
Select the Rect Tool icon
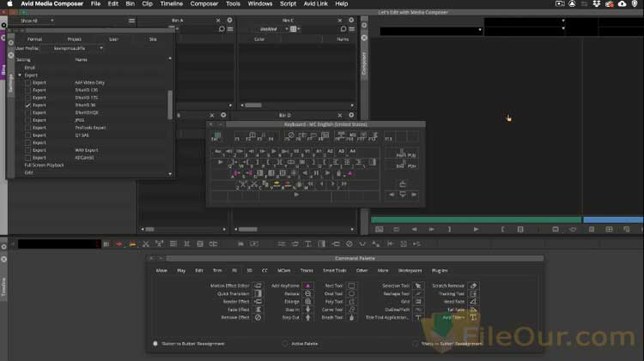point(351,286)
